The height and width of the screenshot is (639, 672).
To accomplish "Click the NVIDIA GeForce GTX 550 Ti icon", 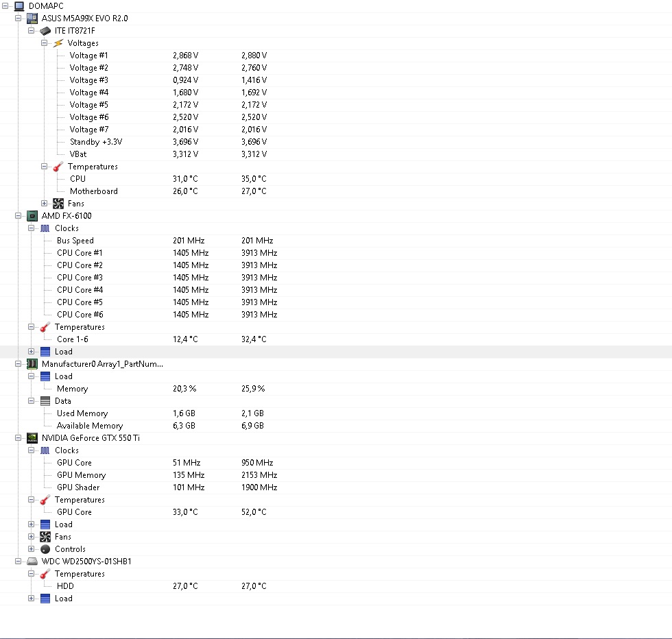I will point(32,438).
